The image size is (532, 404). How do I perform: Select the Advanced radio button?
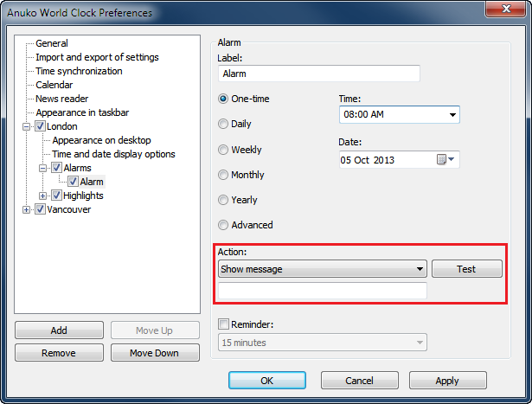coord(224,225)
